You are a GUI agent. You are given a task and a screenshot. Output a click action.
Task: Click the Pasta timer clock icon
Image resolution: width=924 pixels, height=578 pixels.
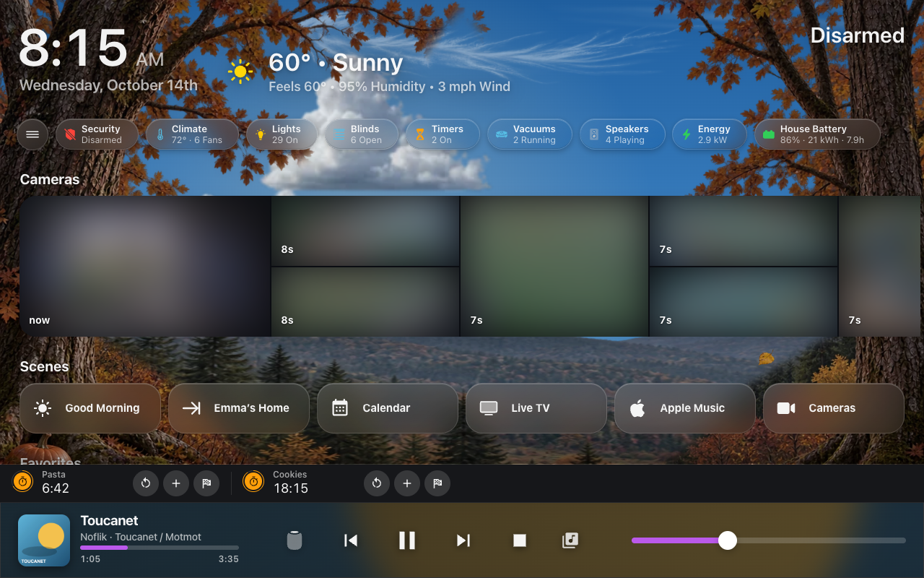click(x=23, y=482)
